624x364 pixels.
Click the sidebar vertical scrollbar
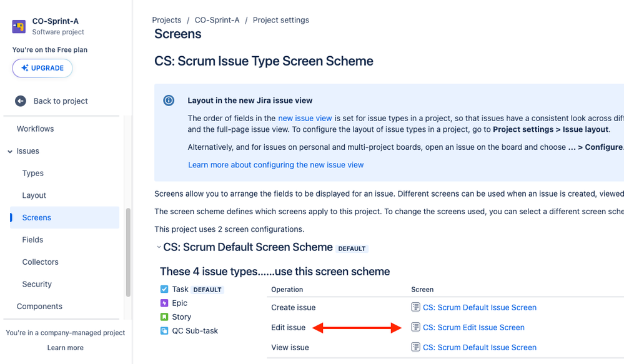pos(128,253)
